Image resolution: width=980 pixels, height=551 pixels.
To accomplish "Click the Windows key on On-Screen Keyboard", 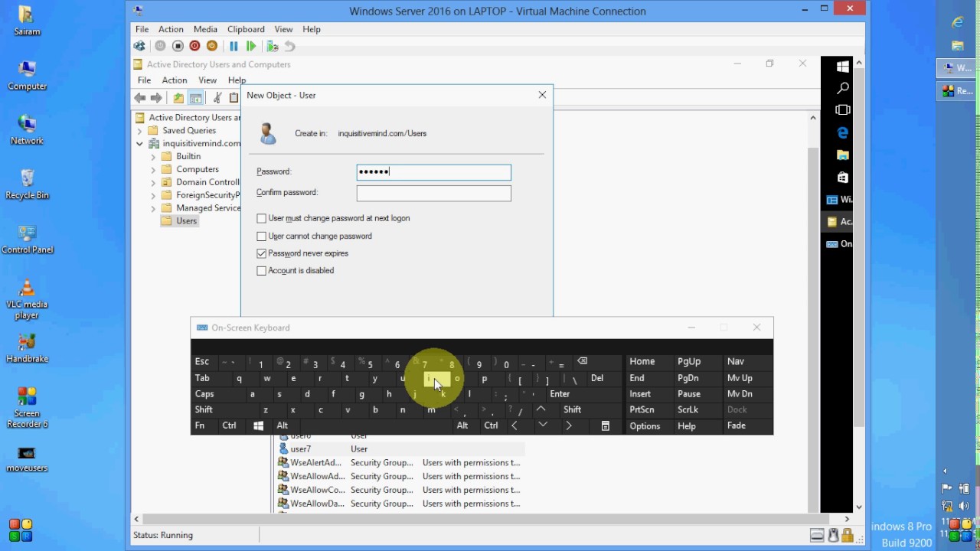I will pyautogui.click(x=259, y=425).
